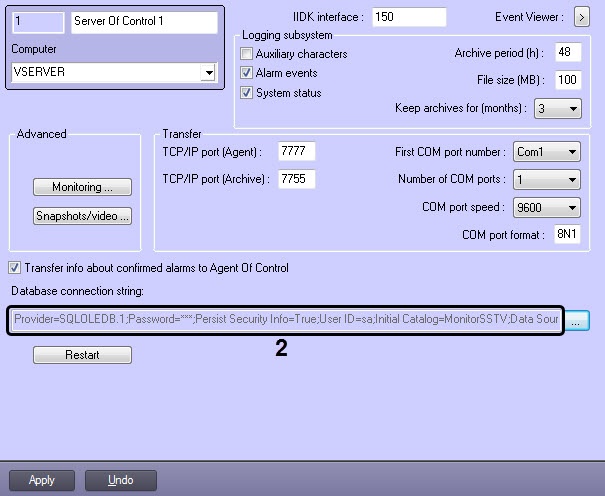Focus the IIDK interface field

click(409, 17)
